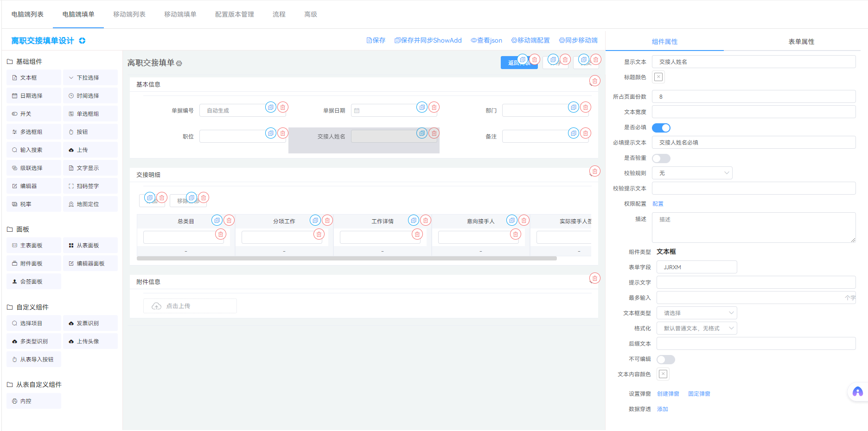
Task: Collapse the 自定义组件 group
Action: pyautogui.click(x=28, y=307)
